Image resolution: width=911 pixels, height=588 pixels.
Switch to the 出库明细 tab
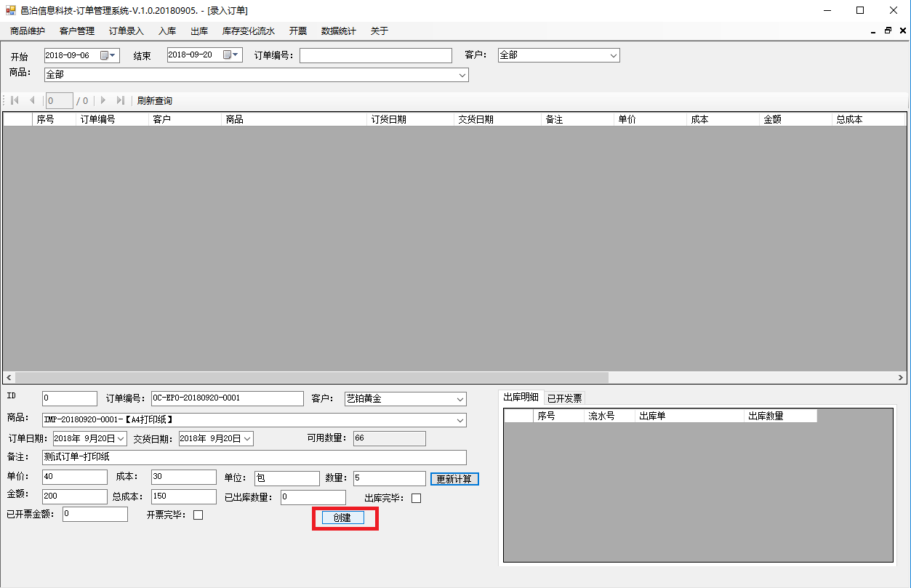(521, 397)
